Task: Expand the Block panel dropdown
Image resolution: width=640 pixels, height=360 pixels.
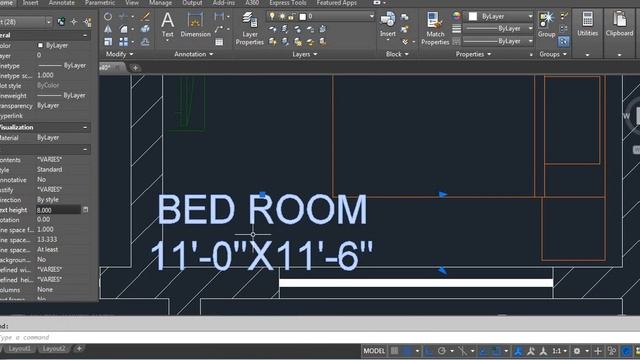Action: tap(397, 54)
